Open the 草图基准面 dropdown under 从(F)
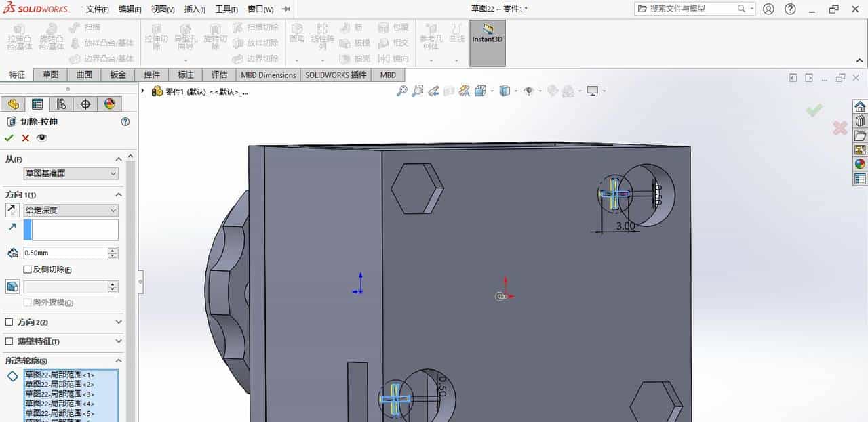 71,173
